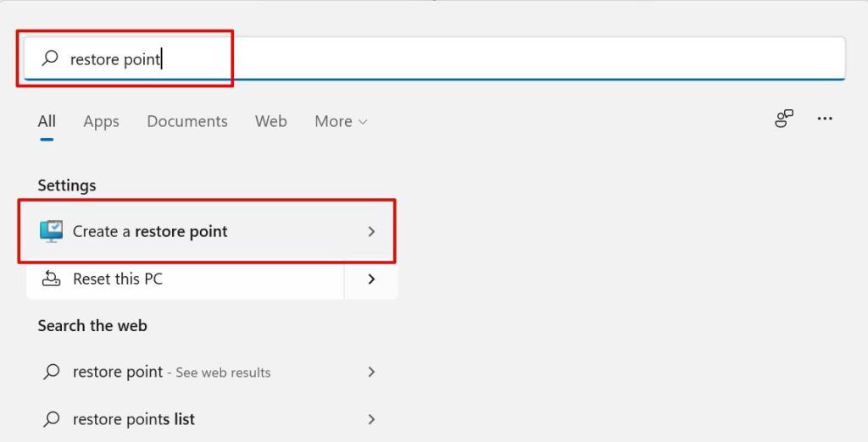Open the search feedback icon
This screenshot has height=442, width=868.
(784, 119)
